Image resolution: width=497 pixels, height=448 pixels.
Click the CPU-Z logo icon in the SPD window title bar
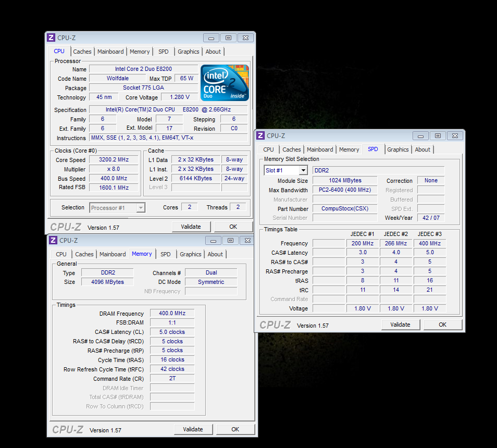click(260, 135)
